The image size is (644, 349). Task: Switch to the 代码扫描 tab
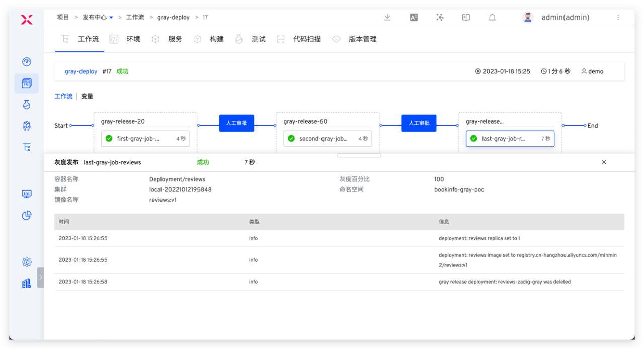pyautogui.click(x=306, y=39)
